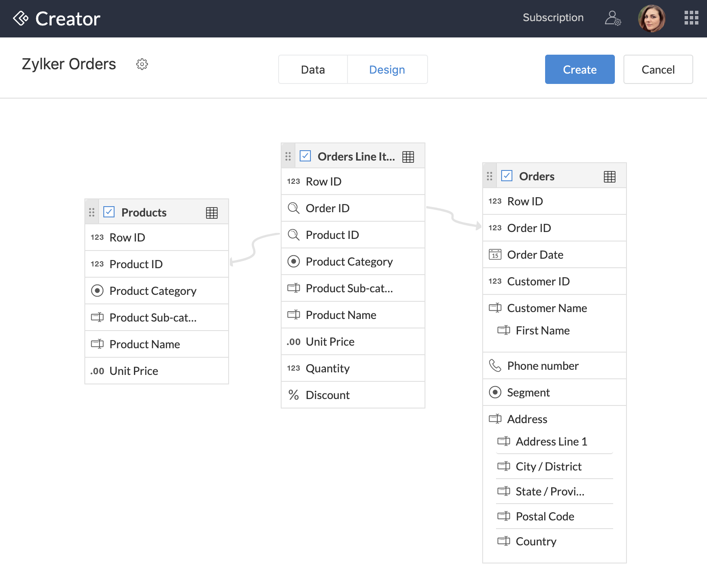
Task: Click the number icon beside Quantity
Action: pos(294,368)
